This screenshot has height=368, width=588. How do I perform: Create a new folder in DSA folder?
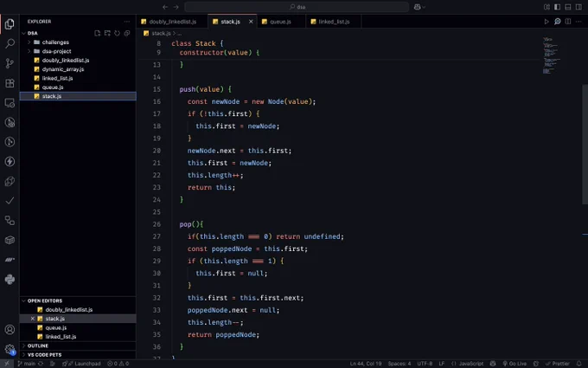(x=107, y=33)
